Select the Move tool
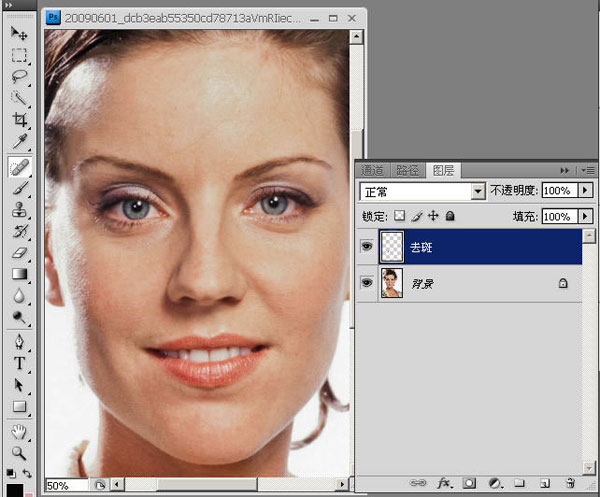The image size is (600, 497). pyautogui.click(x=19, y=33)
